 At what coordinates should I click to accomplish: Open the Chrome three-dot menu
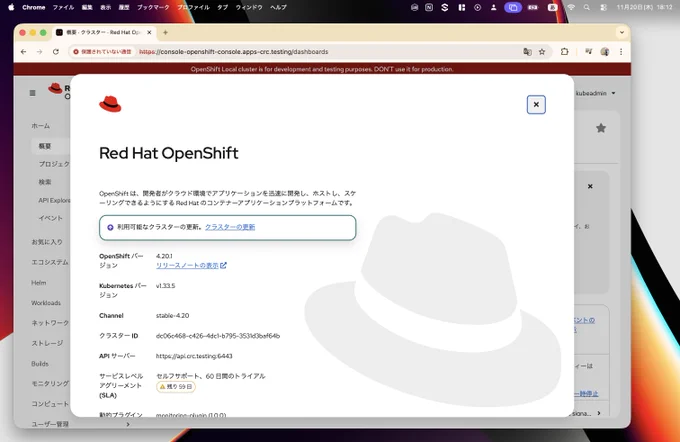point(621,52)
